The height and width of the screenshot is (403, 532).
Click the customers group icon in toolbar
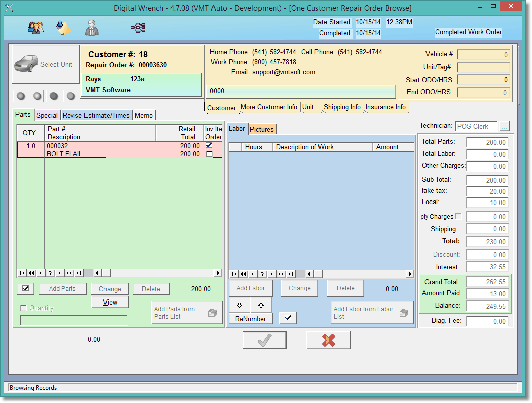coord(35,28)
